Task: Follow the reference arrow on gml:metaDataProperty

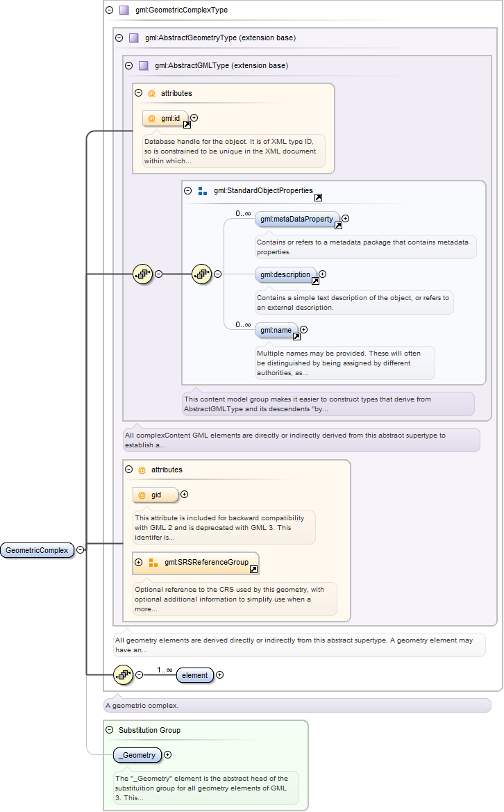Action: [338, 225]
